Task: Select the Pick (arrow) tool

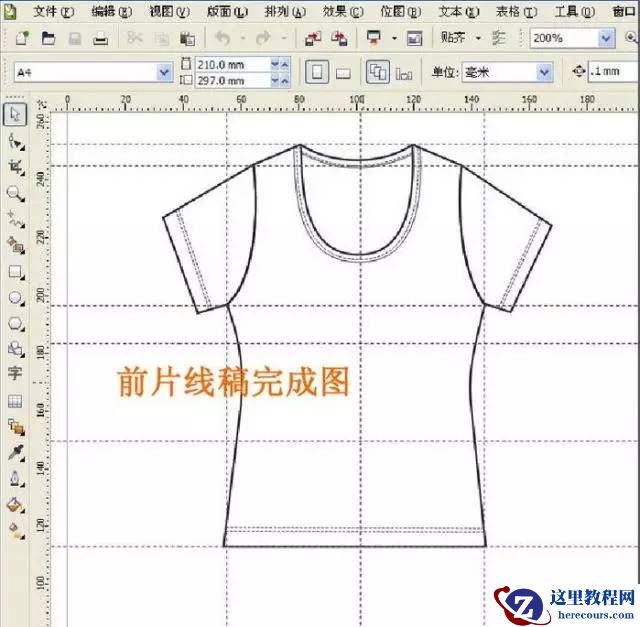Action: click(16, 114)
